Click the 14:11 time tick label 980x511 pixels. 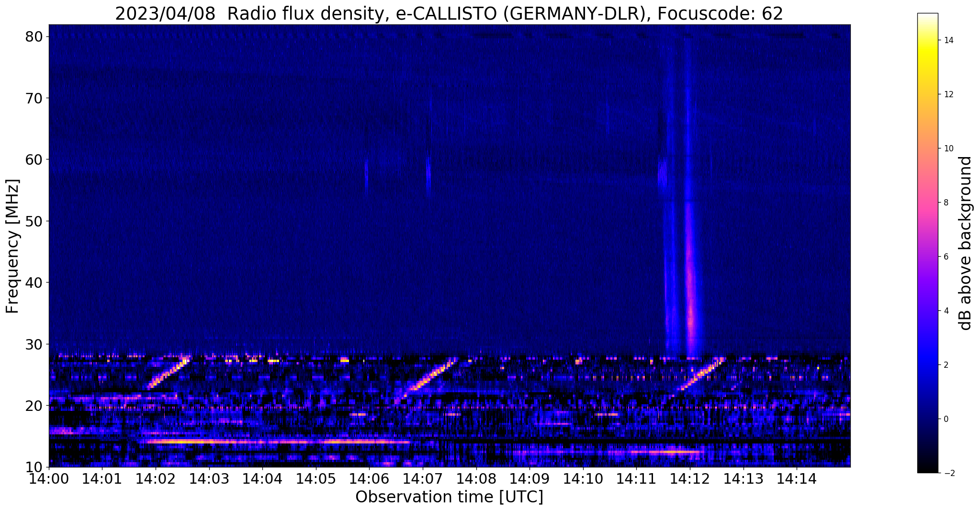pos(636,478)
